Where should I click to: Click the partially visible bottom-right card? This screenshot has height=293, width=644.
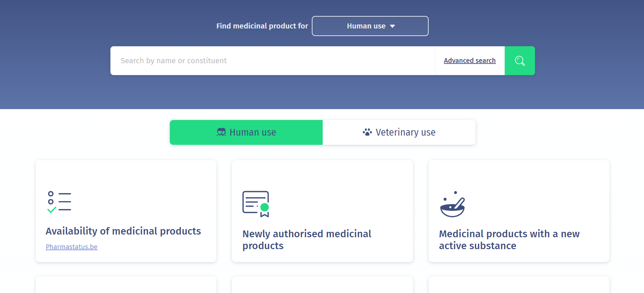click(519, 285)
